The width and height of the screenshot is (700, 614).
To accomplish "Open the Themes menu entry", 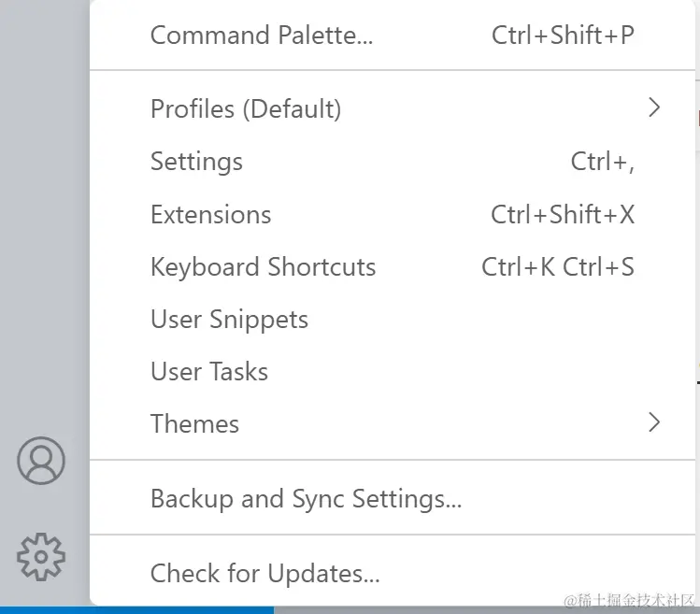I will point(194,424).
